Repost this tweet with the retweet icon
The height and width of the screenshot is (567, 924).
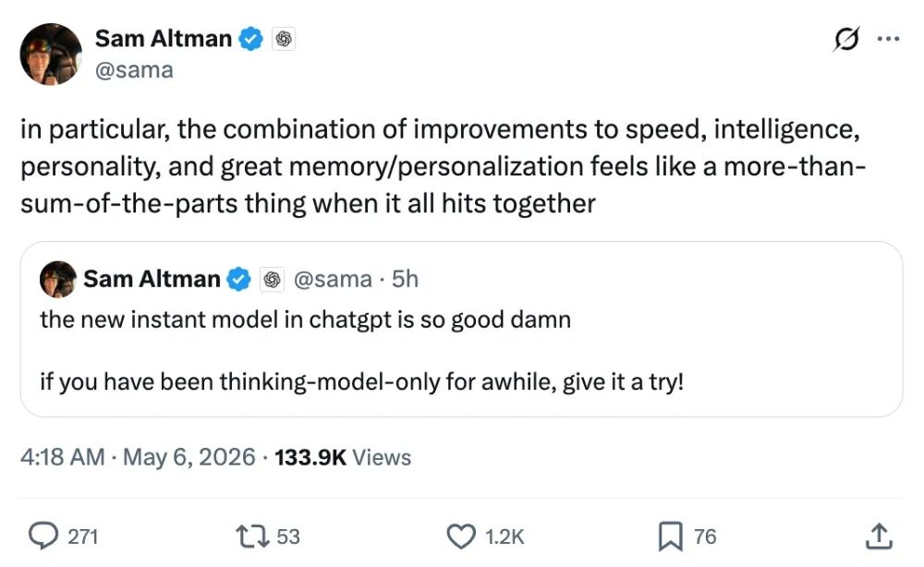[x=252, y=537]
